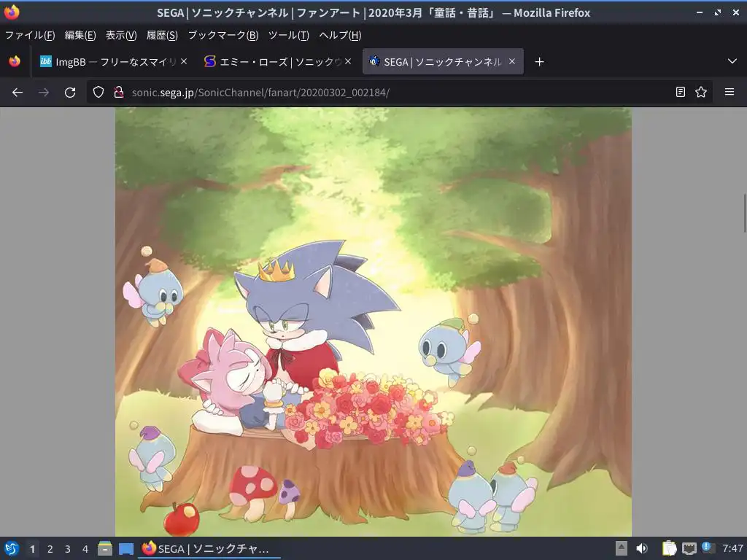
Task: Expand the list all tabs dropdown
Action: [732, 61]
